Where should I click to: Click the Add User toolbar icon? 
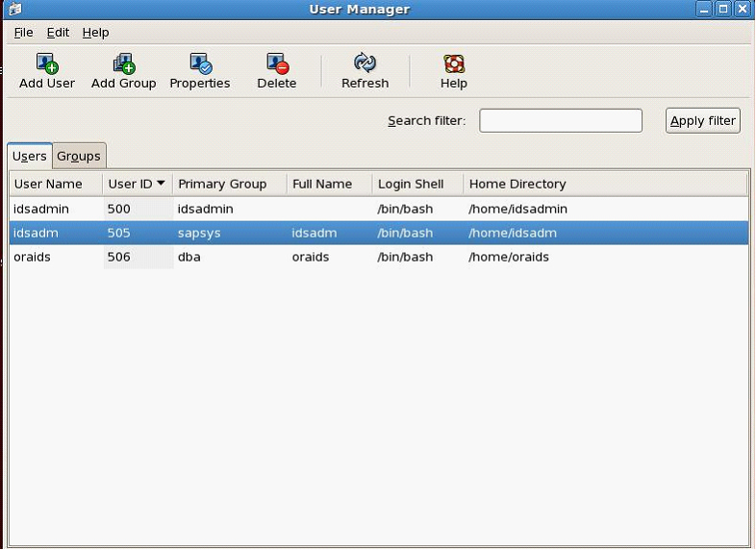click(x=47, y=64)
